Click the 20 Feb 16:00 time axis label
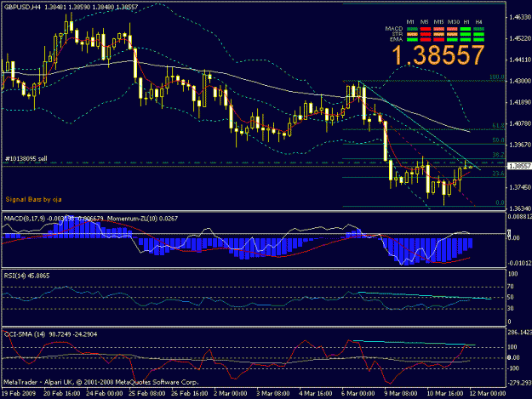 62,394
